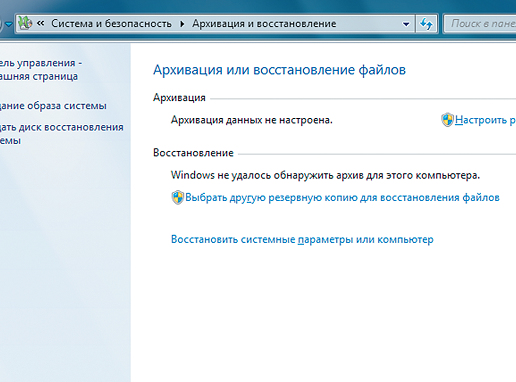Open the Система и безопасность breadcrumb
Screen dimensions: 516x382
111,24
